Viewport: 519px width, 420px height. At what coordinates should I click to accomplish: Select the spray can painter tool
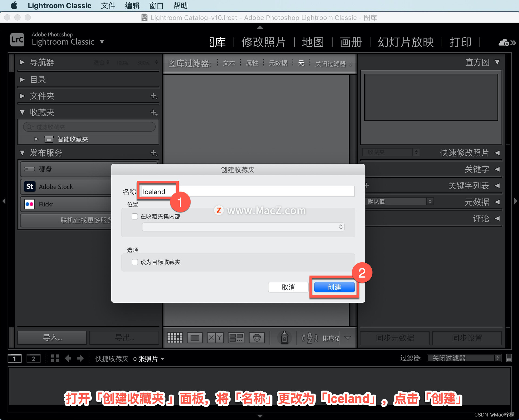click(284, 338)
